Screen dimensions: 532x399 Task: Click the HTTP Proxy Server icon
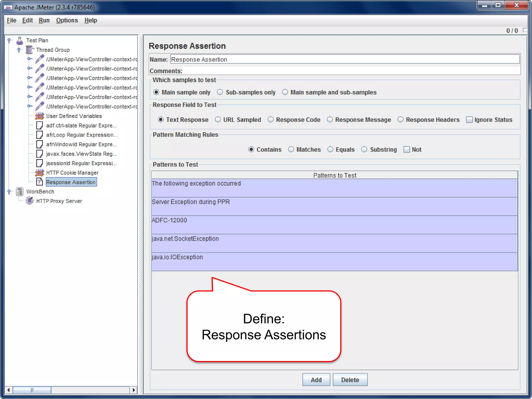tap(30, 201)
